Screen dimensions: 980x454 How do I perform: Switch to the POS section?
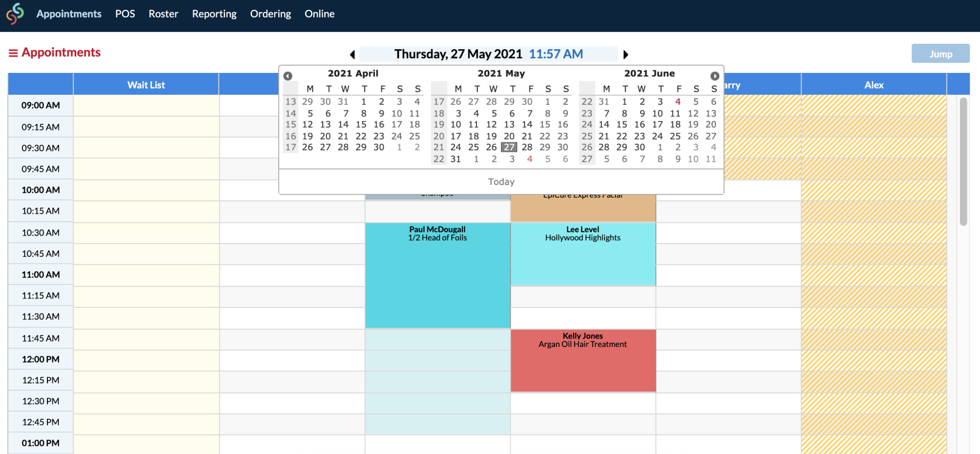(125, 14)
